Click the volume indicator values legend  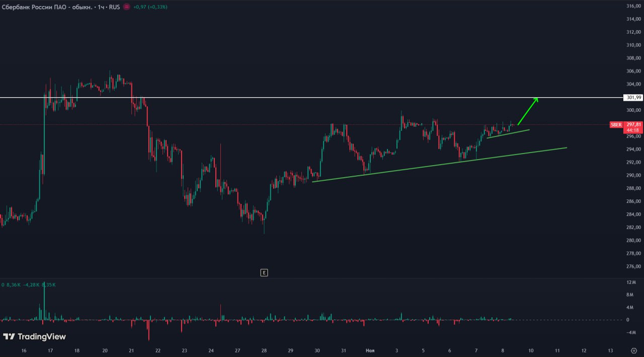coord(28,285)
